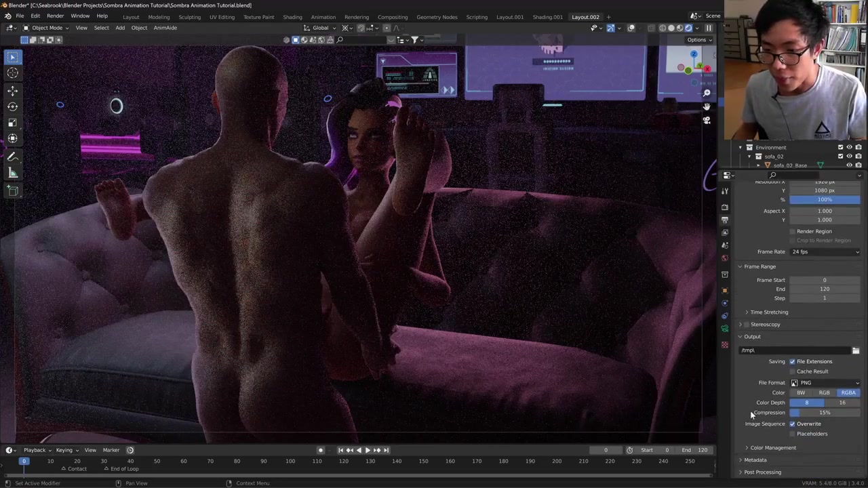Image resolution: width=868 pixels, height=488 pixels.
Task: Click the Compression slider
Action: pos(824,413)
